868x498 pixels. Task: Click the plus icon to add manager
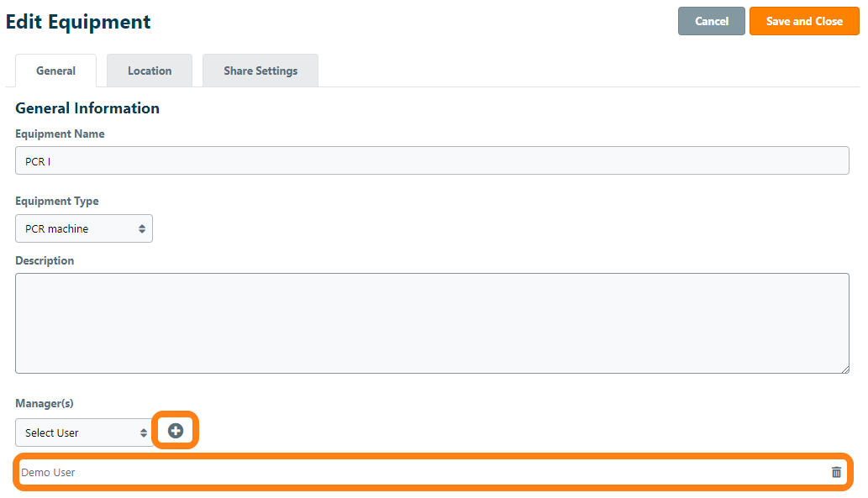click(x=176, y=431)
